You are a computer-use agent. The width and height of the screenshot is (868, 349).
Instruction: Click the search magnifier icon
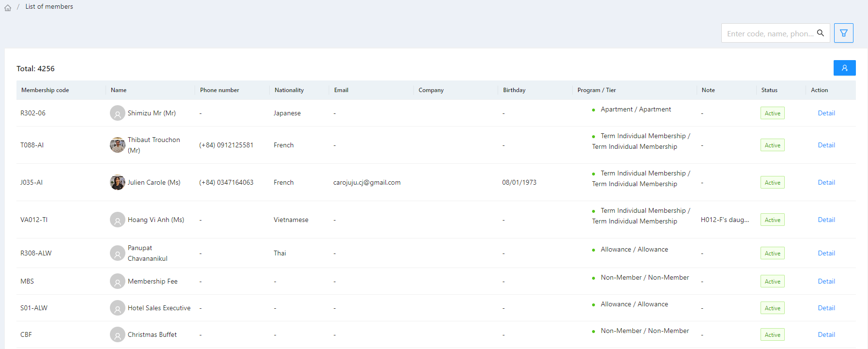(x=820, y=33)
